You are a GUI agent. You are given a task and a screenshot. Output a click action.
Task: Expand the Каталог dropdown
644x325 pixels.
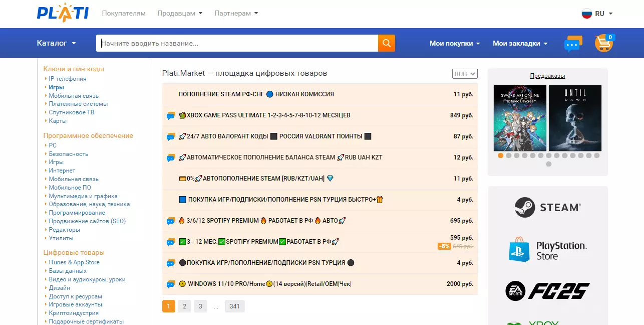56,43
